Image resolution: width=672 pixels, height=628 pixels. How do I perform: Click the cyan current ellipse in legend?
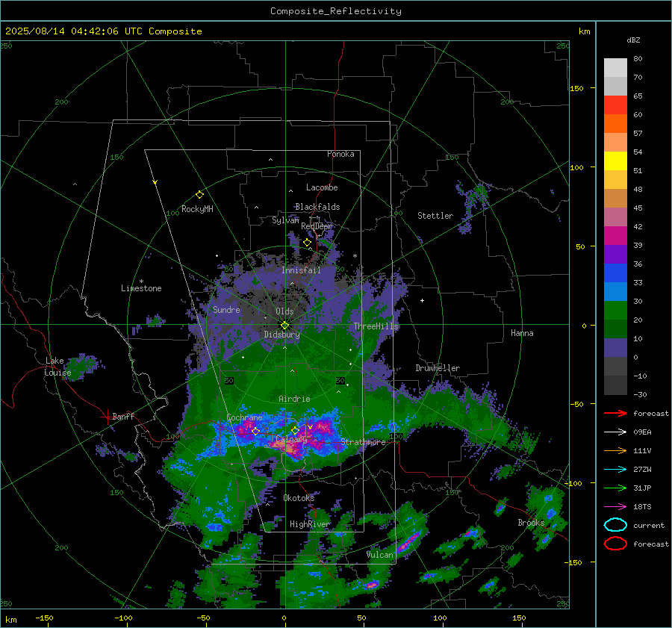pos(615,525)
